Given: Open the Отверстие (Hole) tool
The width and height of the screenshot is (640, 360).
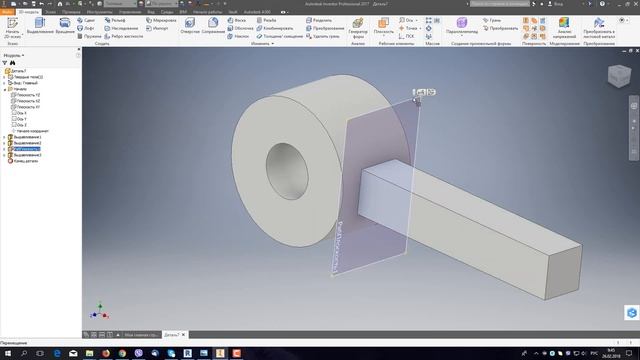Looking at the screenshot, I should (190, 26).
